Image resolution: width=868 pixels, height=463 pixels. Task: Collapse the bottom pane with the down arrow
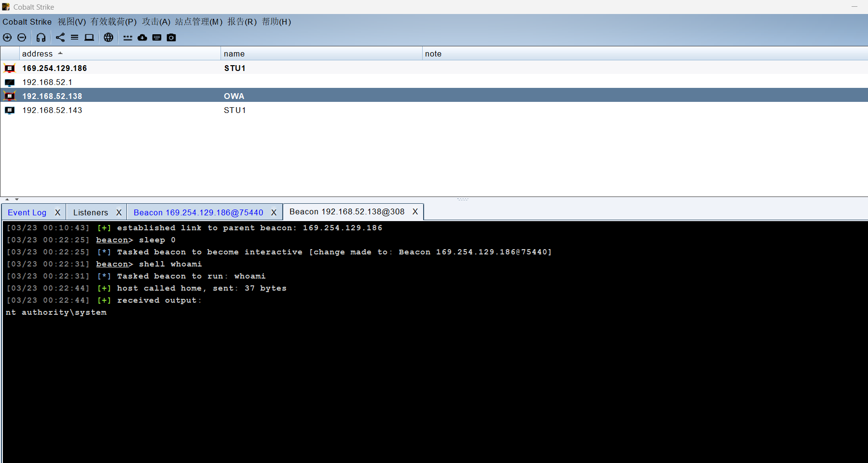click(17, 199)
